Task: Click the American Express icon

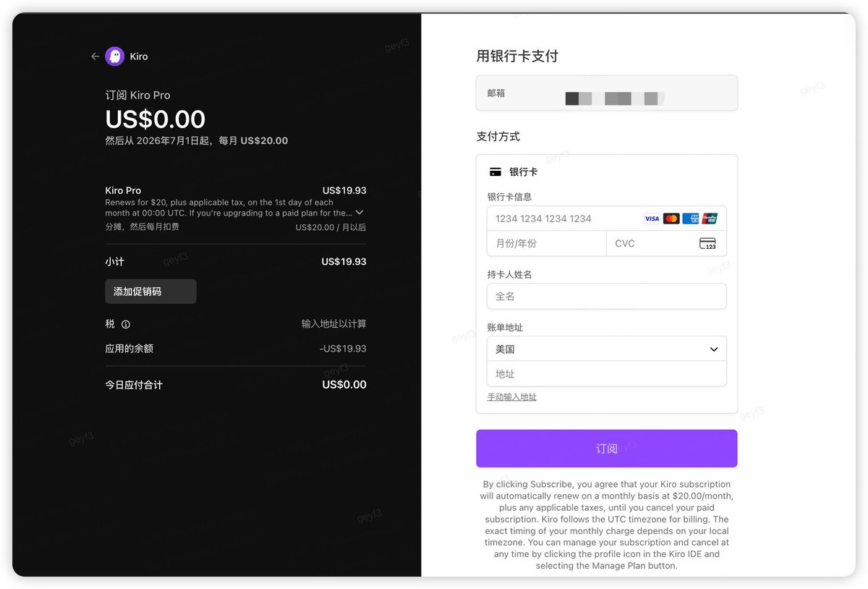Action: point(691,219)
